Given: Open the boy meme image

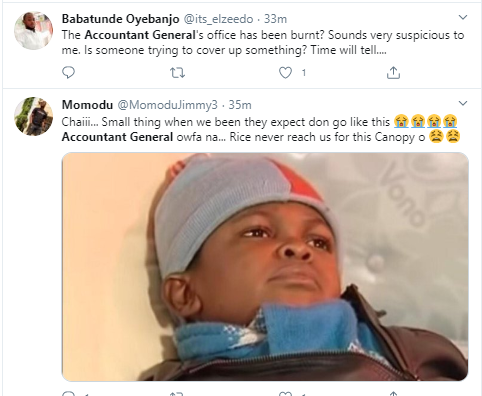Looking at the screenshot, I should click(265, 267).
